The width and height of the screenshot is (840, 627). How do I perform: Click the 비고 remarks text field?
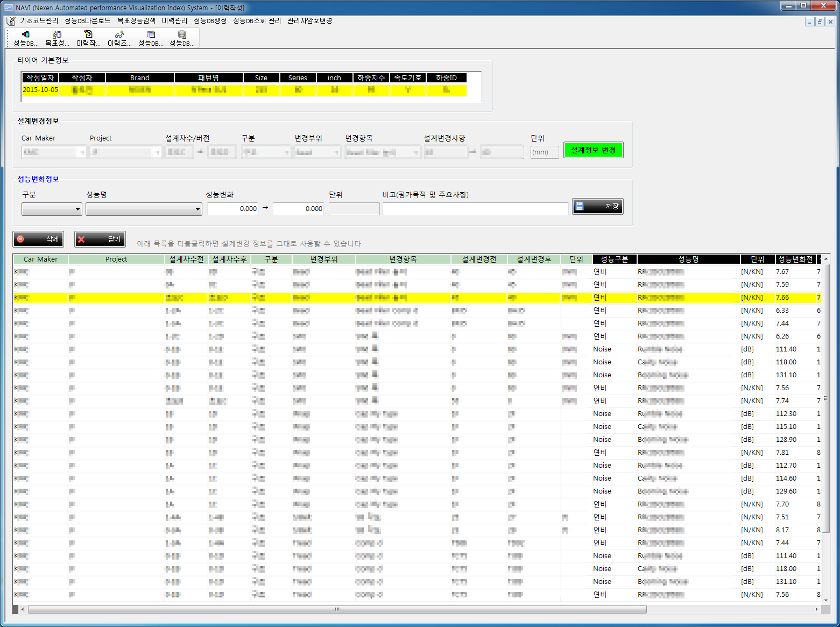475,209
